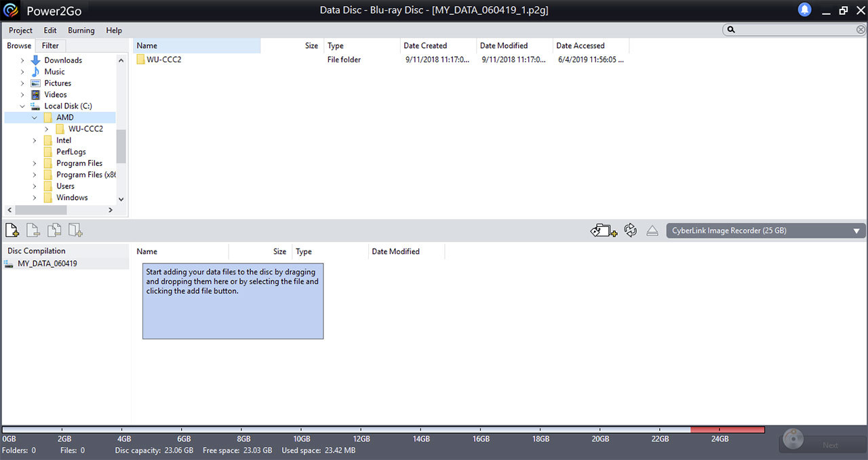Screen dimensions: 868x460
Task: Sort file browser by Date Created column
Action: pyautogui.click(x=437, y=45)
